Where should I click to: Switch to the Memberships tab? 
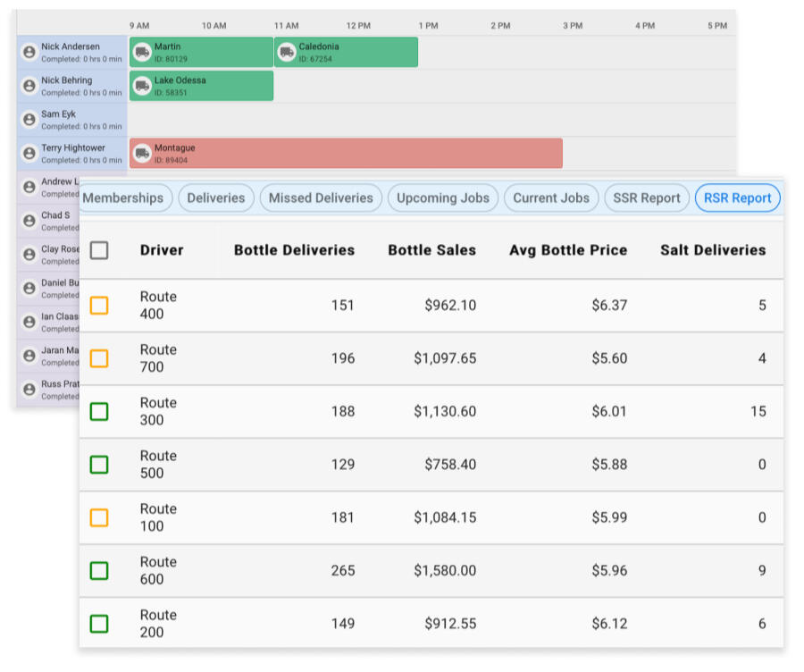tap(123, 198)
